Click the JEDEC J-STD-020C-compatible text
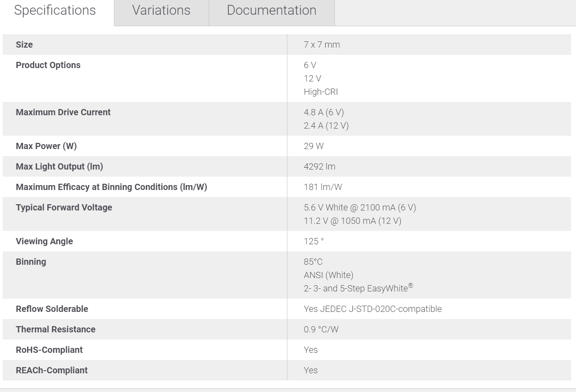576x392 pixels. point(381,309)
